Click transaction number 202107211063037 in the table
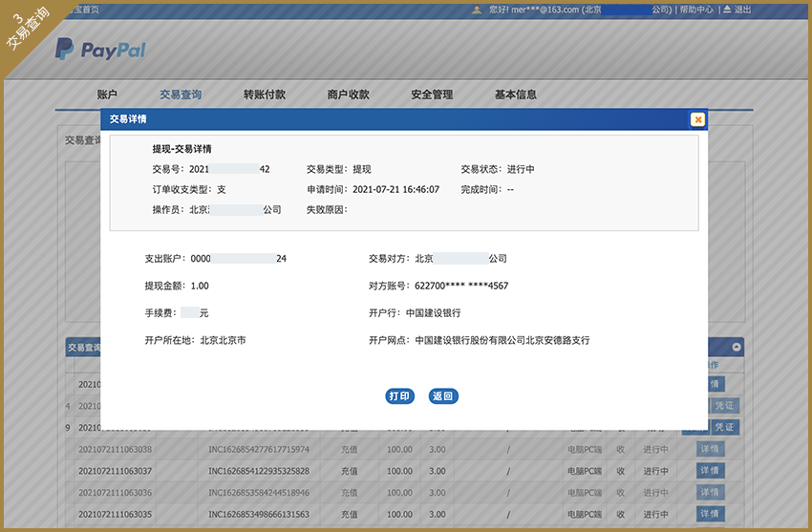812x532 pixels. [115, 471]
